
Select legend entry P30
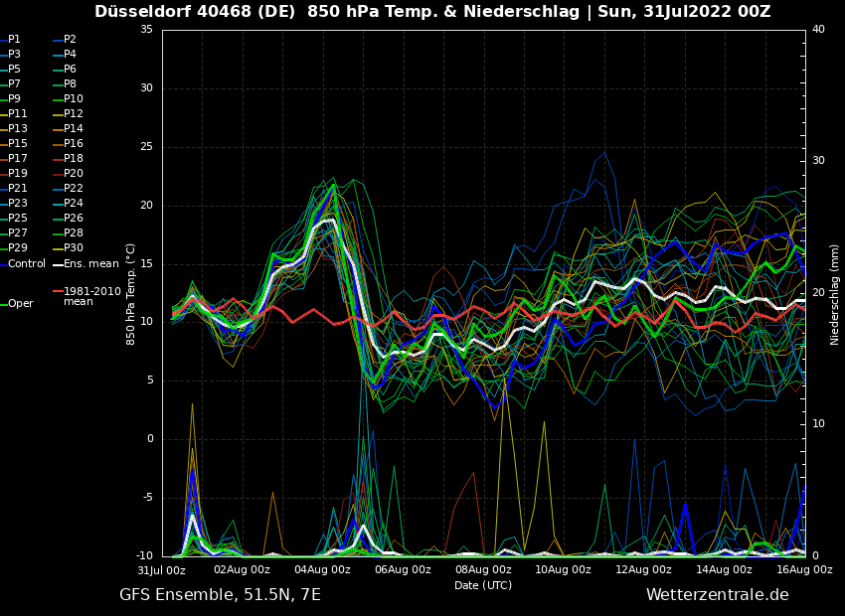[x=74, y=248]
